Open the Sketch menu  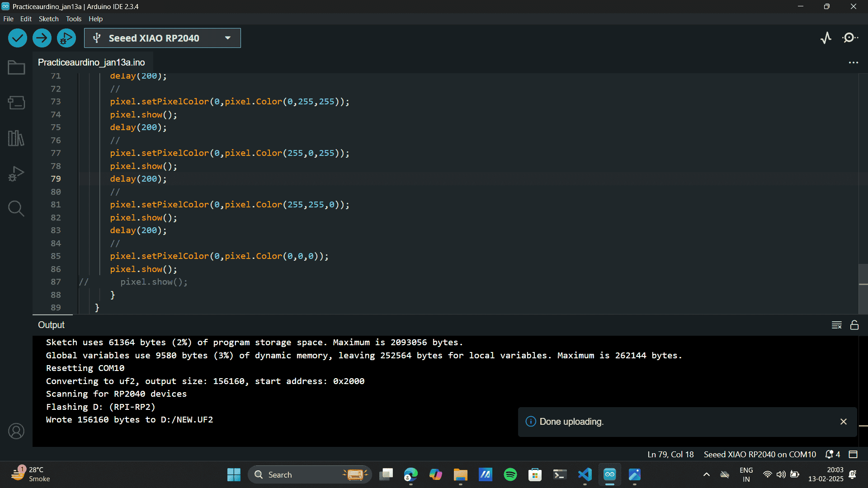47,19
